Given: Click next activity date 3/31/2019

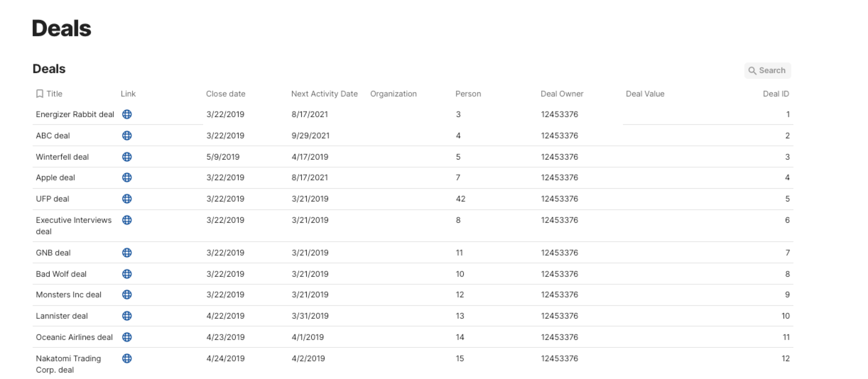Looking at the screenshot, I should coord(310,316).
